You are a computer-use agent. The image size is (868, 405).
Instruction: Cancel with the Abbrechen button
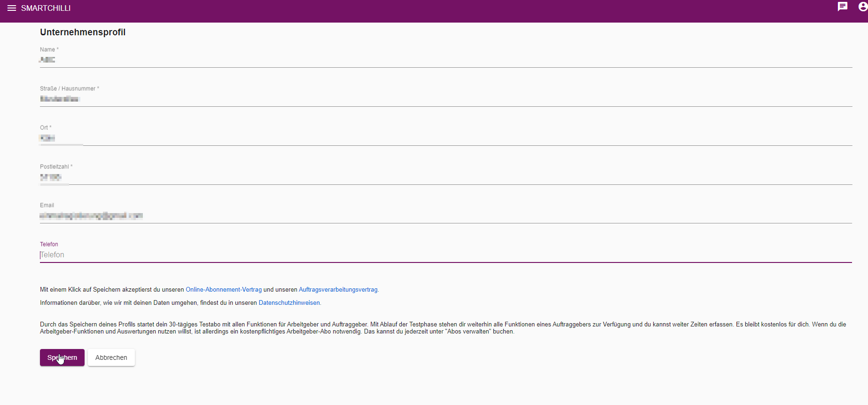[111, 357]
